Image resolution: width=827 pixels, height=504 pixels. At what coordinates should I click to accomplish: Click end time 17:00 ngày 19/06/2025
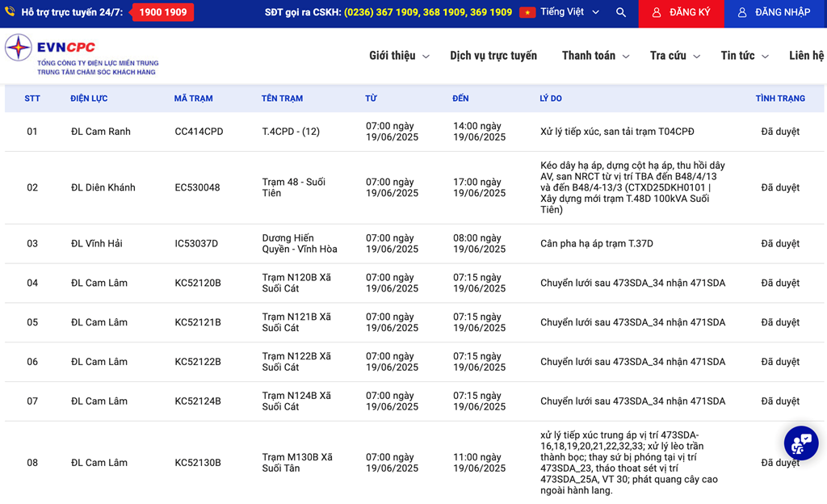pos(480,187)
